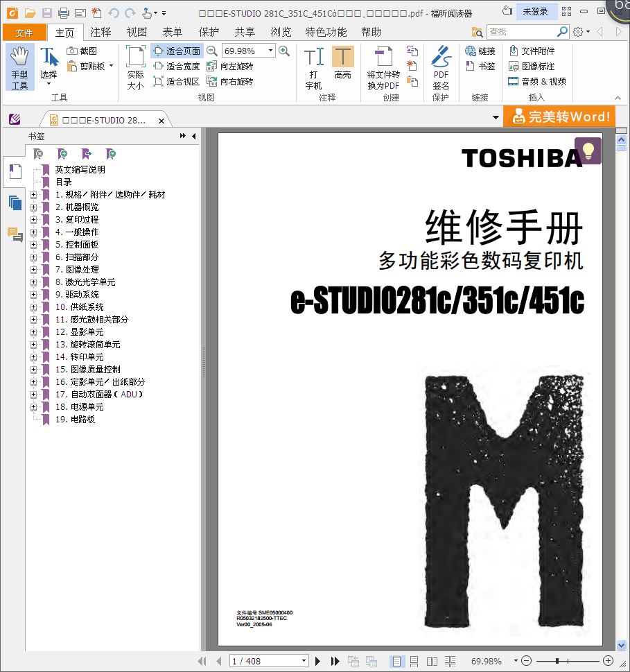Open the 帮助 ribbon tab
630x672 pixels.
click(371, 32)
